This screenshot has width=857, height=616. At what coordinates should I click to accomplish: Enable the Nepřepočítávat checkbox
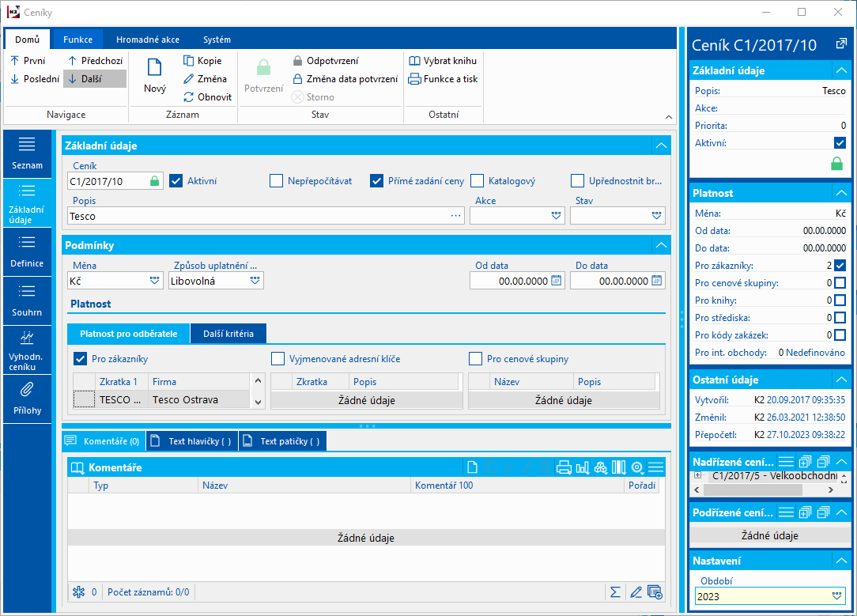276,181
